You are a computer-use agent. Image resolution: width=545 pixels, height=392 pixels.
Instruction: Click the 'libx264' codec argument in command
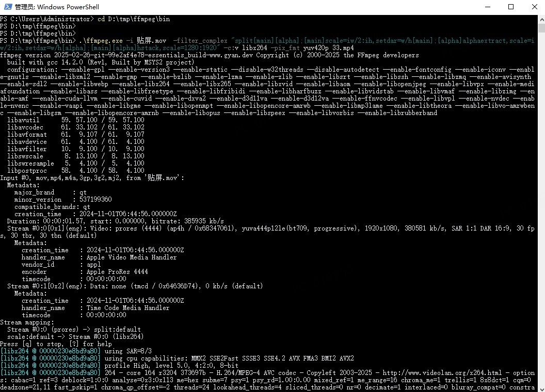coord(255,48)
